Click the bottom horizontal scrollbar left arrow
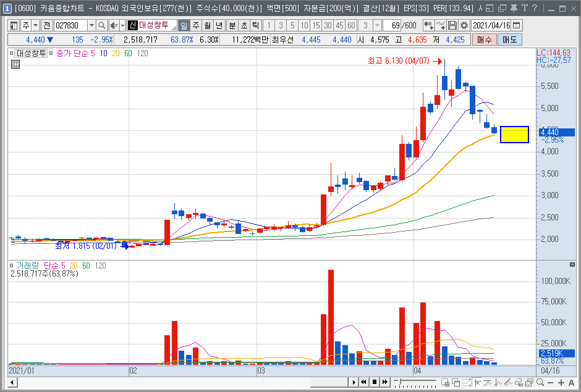581x392 pixels. click(12, 382)
